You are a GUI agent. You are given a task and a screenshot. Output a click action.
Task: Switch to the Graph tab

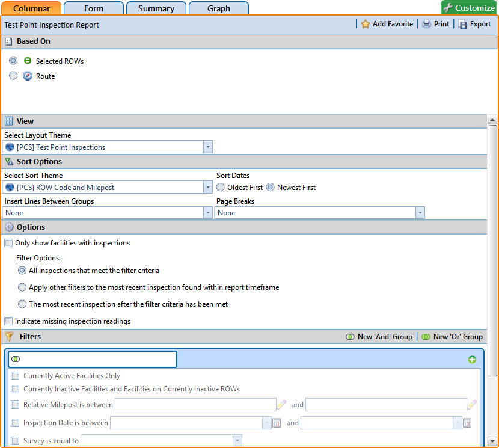219,8
